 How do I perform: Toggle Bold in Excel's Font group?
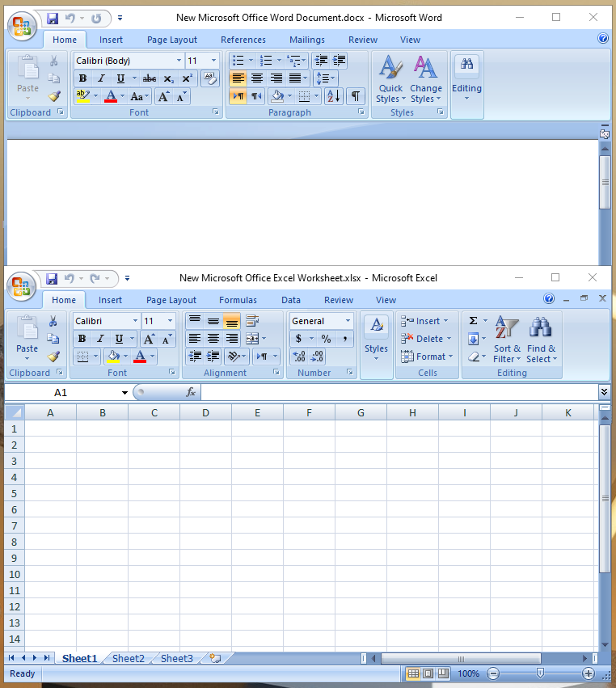click(x=82, y=339)
